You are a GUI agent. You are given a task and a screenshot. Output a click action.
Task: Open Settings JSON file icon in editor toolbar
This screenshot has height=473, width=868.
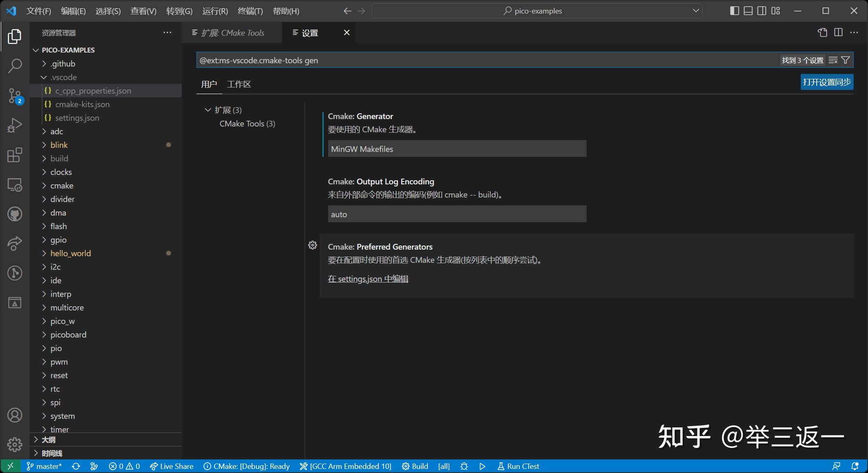click(x=822, y=33)
